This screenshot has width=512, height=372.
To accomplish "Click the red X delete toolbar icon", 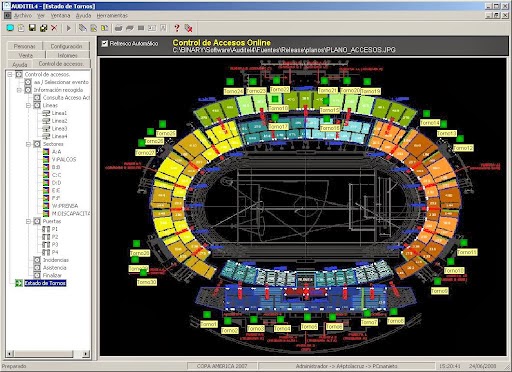I will click(x=54, y=28).
